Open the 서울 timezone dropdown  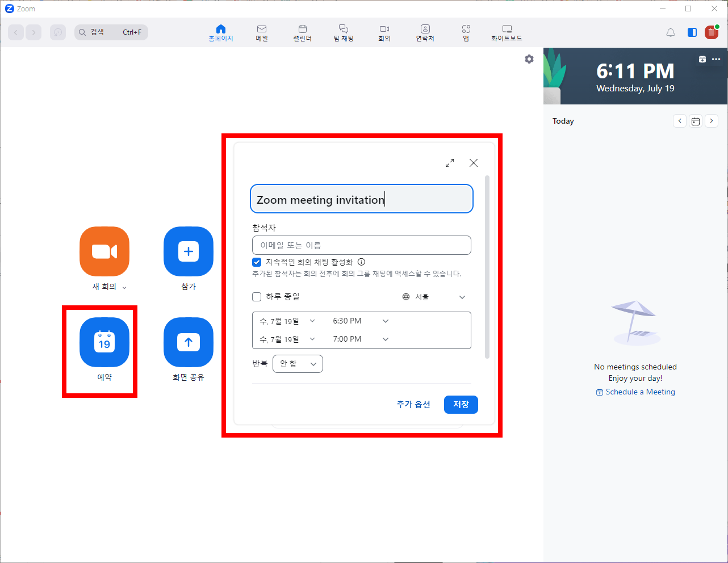click(433, 296)
